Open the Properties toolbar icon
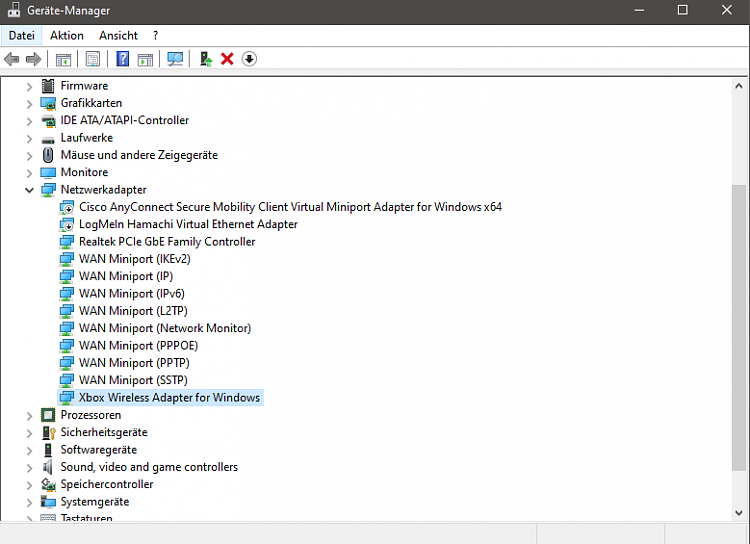Viewport: 750px width, 544px height. [x=93, y=59]
